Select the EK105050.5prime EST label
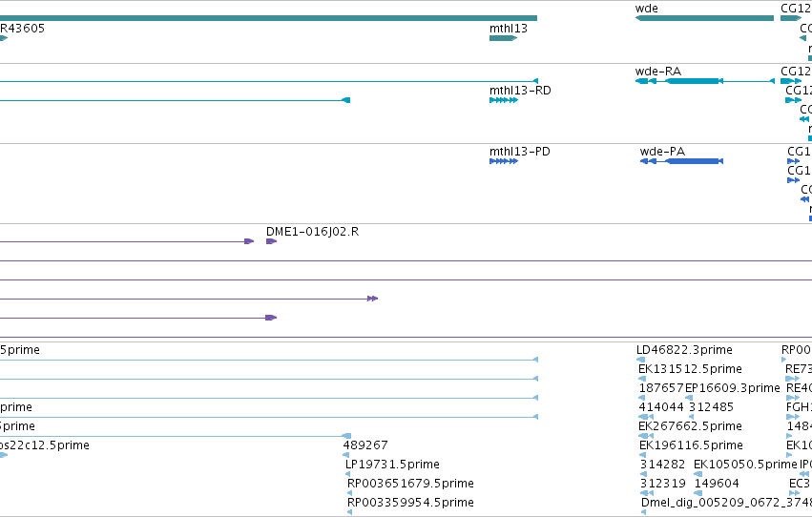This screenshot has height=517, width=812. (745, 465)
